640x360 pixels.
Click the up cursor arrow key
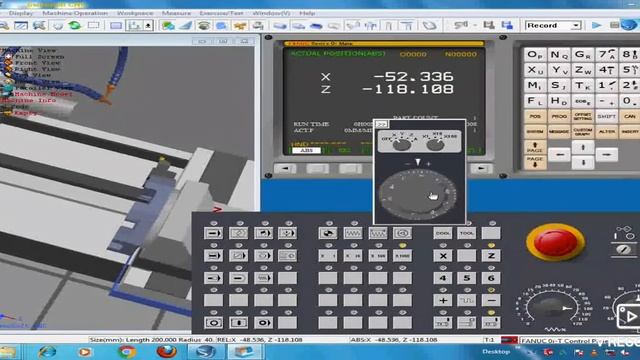583,147
